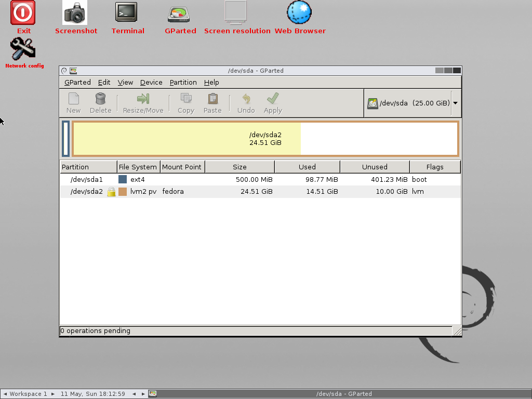Screen dimensions: 532x399
Task: Click the New partition toolbar icon
Action: pyautogui.click(x=74, y=99)
